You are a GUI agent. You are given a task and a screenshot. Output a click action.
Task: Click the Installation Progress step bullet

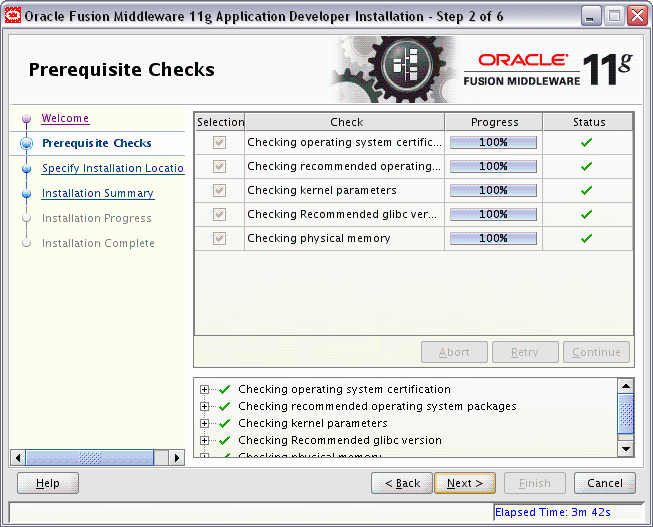(27, 218)
